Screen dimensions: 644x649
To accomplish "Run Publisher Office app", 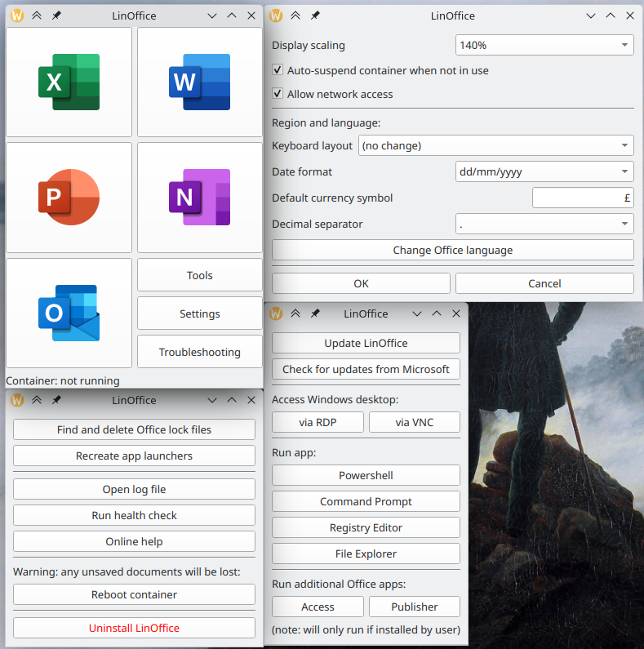I will click(415, 607).
